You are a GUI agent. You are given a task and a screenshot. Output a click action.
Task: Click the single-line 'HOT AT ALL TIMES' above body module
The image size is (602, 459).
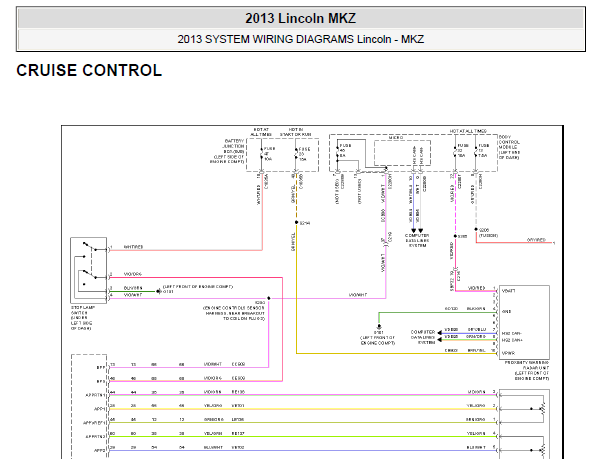click(468, 131)
